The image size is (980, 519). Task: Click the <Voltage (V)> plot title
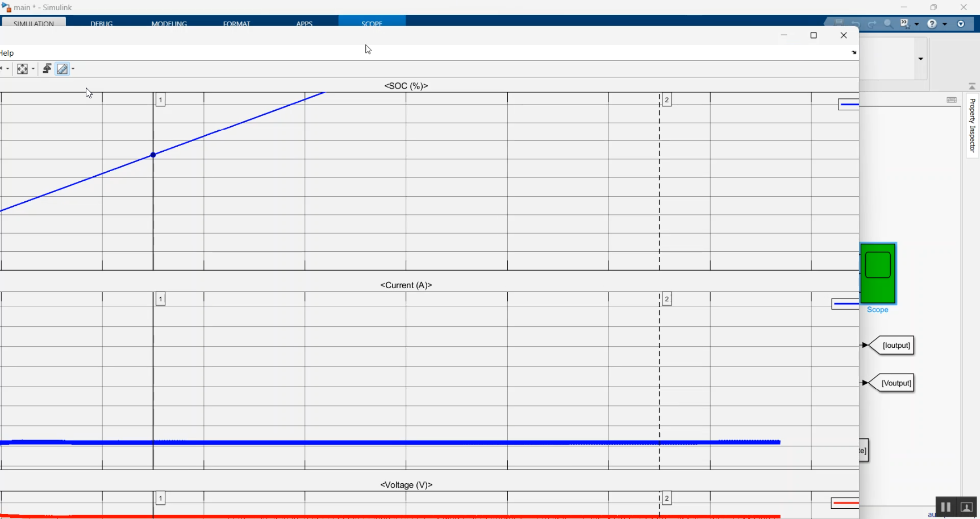point(406,485)
